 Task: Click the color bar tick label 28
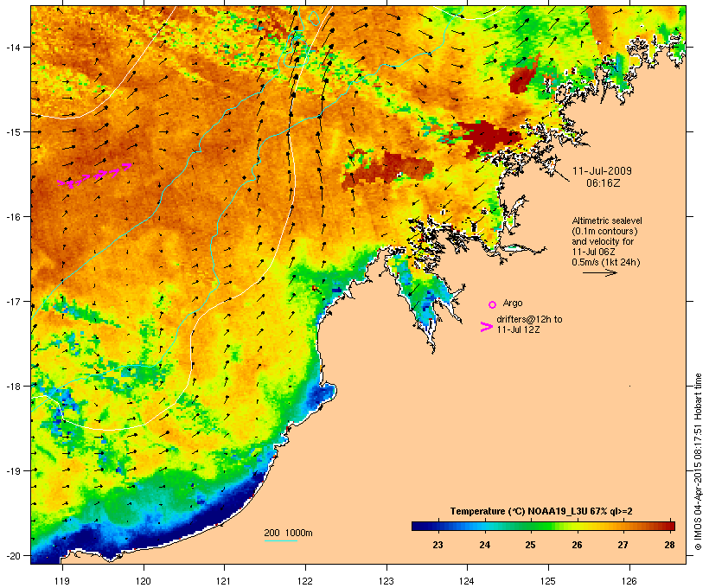coord(670,545)
